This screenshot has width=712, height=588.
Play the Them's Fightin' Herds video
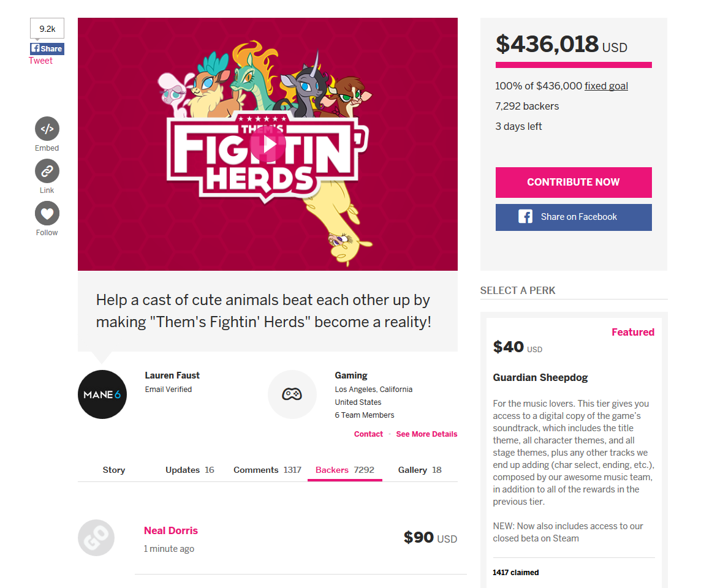pos(268,145)
